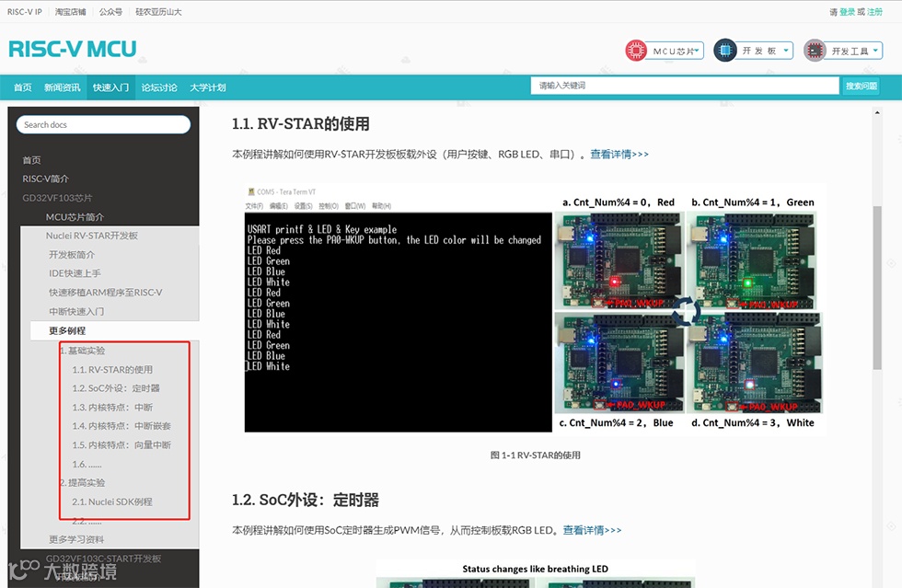Click the blue development board icon
902x588 pixels.
click(x=725, y=51)
